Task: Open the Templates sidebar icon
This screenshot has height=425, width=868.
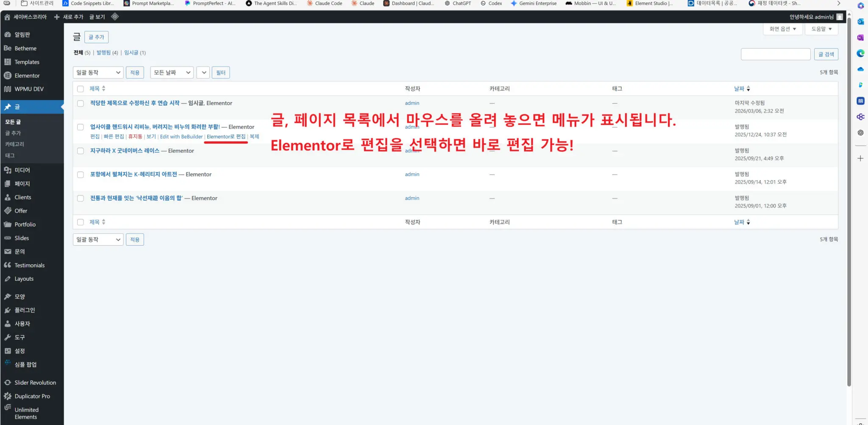Action: click(x=8, y=62)
